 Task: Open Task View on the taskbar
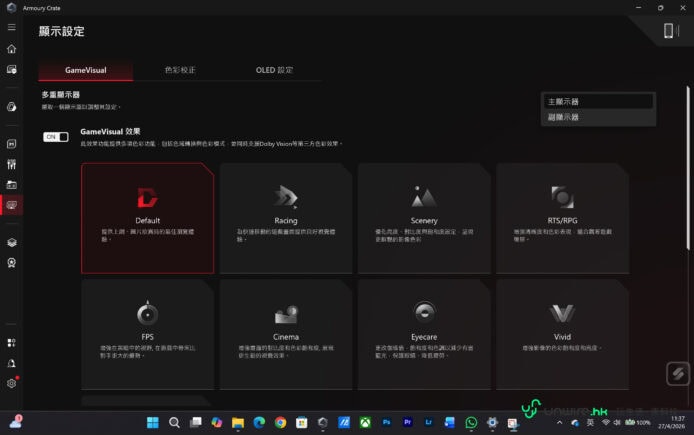(195, 423)
